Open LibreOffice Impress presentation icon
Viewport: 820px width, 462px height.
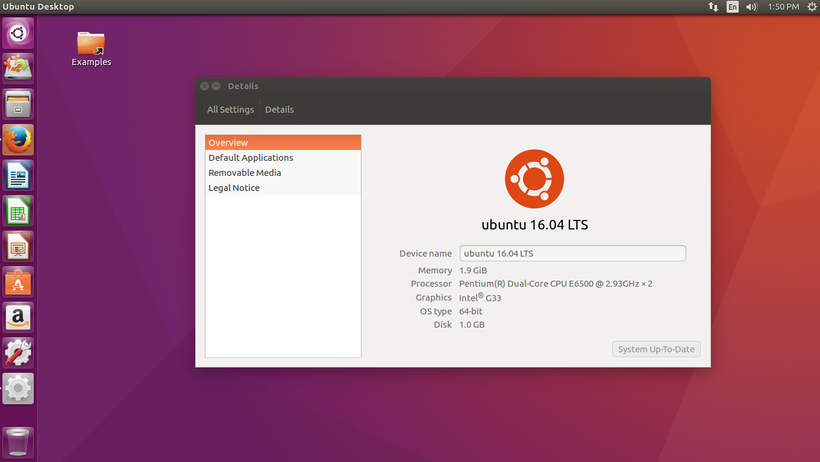(18, 246)
